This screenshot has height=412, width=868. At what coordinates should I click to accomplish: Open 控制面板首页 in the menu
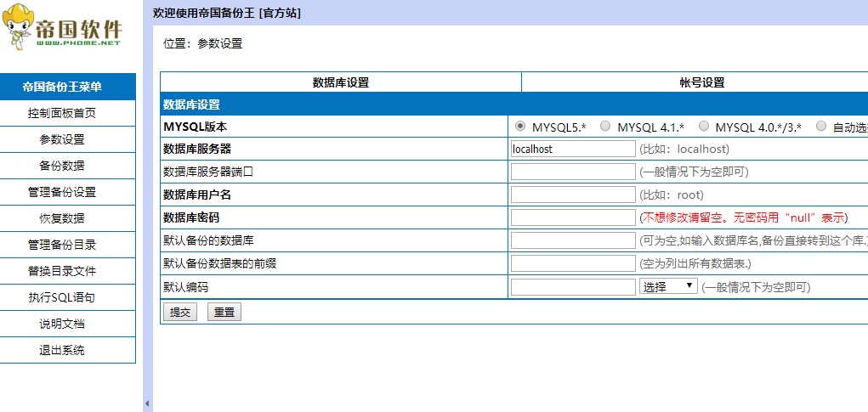point(62,113)
